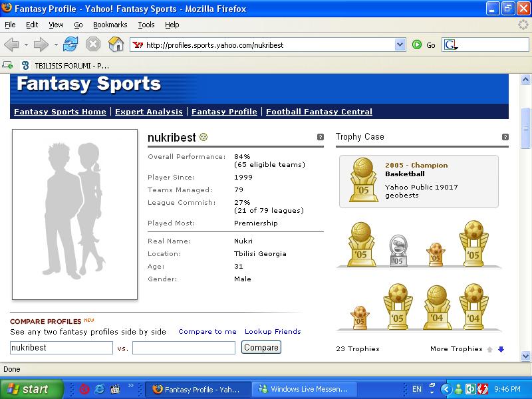Click the Compare to me link
The width and height of the screenshot is (532, 399).
pos(207,331)
